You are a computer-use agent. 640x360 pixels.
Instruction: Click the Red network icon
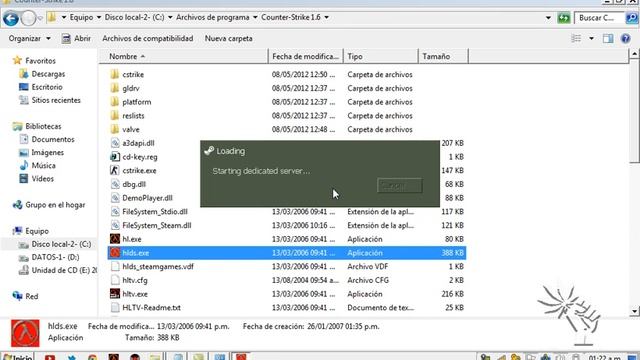point(17,296)
